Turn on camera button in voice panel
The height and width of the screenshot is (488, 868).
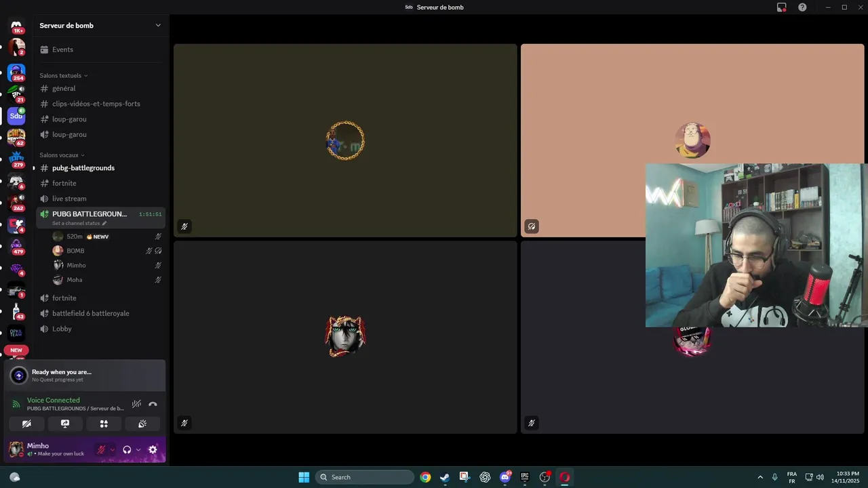tap(26, 424)
